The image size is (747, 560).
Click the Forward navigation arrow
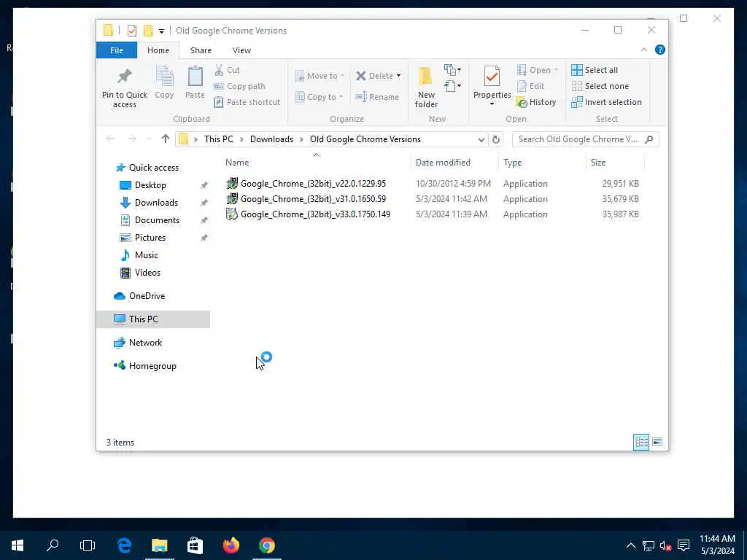click(132, 139)
